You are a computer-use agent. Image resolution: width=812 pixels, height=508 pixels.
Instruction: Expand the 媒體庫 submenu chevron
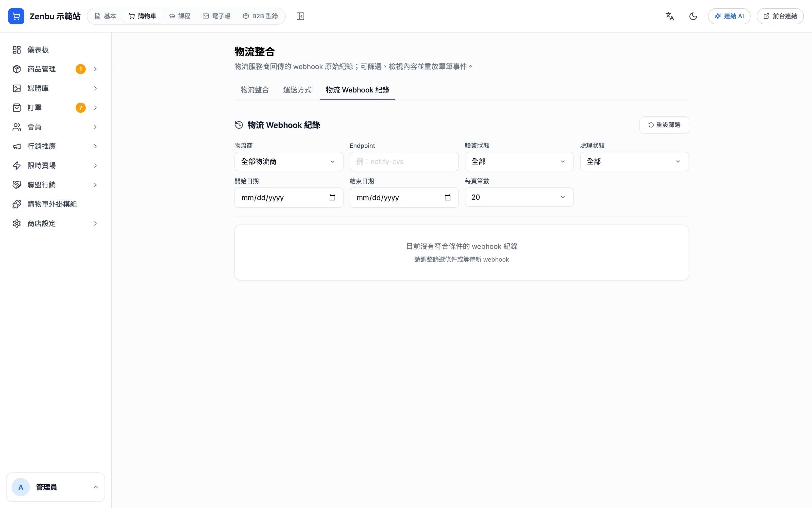[x=95, y=88]
